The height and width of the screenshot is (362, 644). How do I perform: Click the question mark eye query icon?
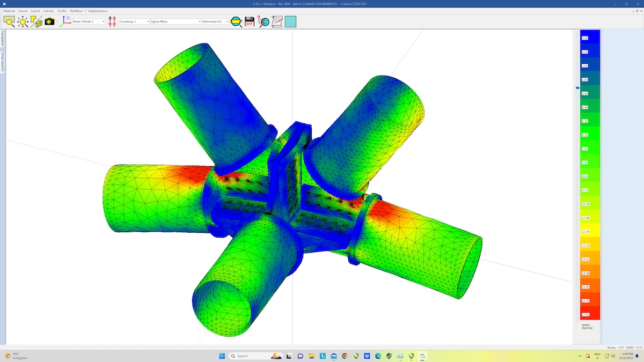[x=263, y=21]
